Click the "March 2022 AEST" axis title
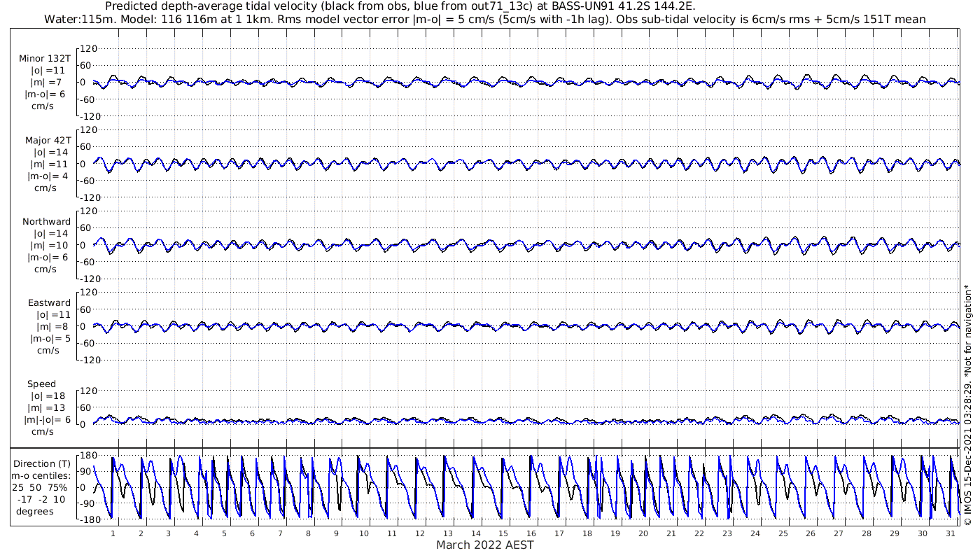This screenshot has height=560, width=980. tap(485, 545)
